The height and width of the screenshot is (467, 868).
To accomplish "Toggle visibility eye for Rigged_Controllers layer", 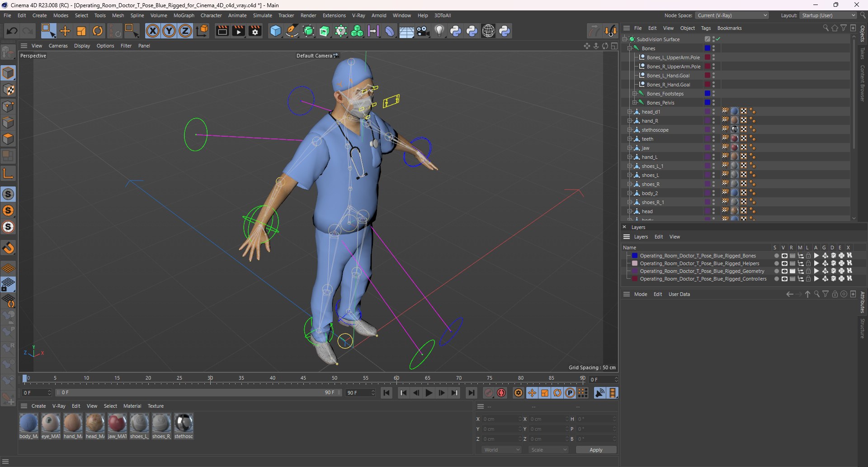I will pos(784,279).
